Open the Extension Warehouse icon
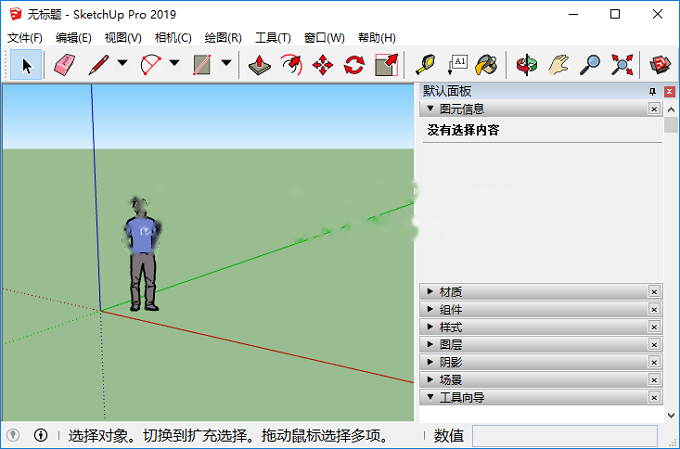Screen dimensions: 680x449 click(x=660, y=65)
